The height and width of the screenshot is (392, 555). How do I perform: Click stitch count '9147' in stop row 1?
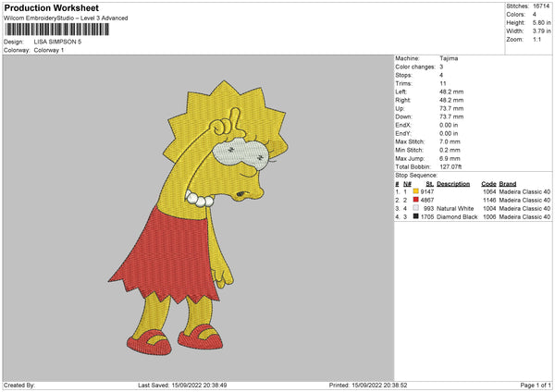point(426,191)
